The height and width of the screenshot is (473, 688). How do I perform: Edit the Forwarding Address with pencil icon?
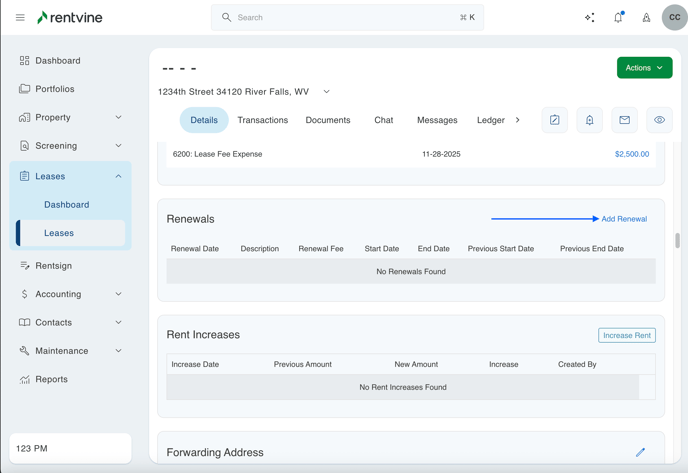[640, 452]
